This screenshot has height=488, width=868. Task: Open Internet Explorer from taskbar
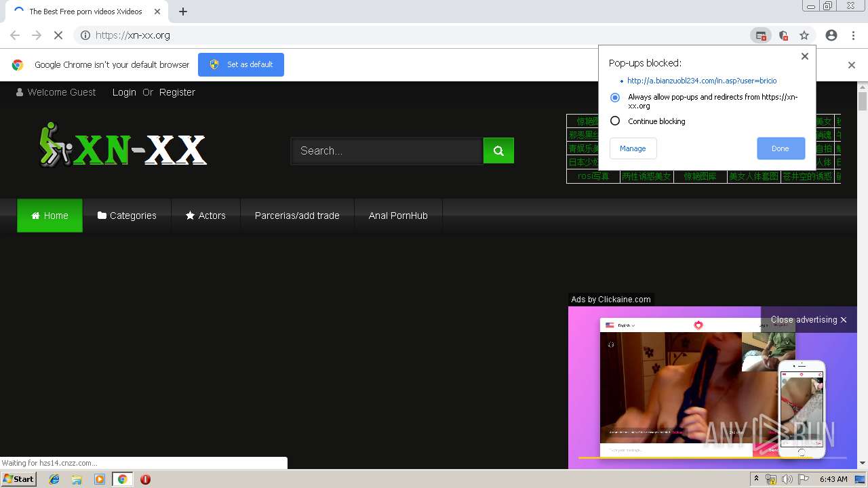click(x=55, y=479)
